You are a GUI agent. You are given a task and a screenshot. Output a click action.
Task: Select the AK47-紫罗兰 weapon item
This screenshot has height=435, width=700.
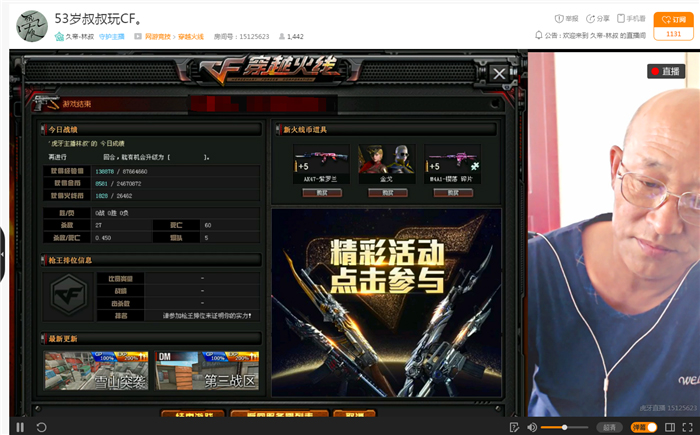point(321,164)
